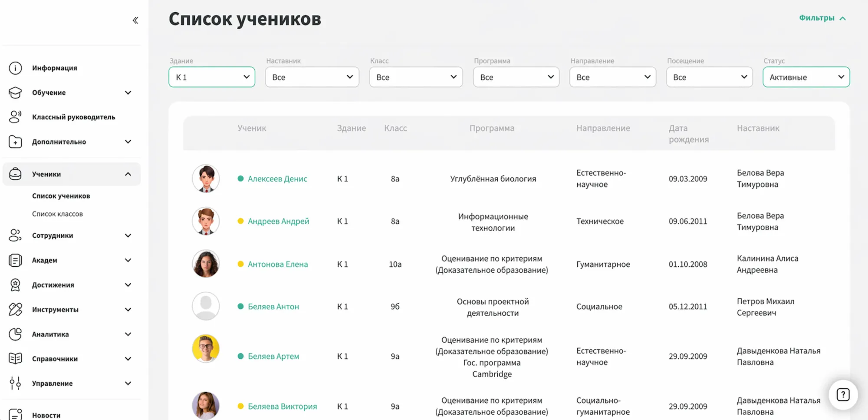Click the Ученики backpack icon

click(x=16, y=173)
